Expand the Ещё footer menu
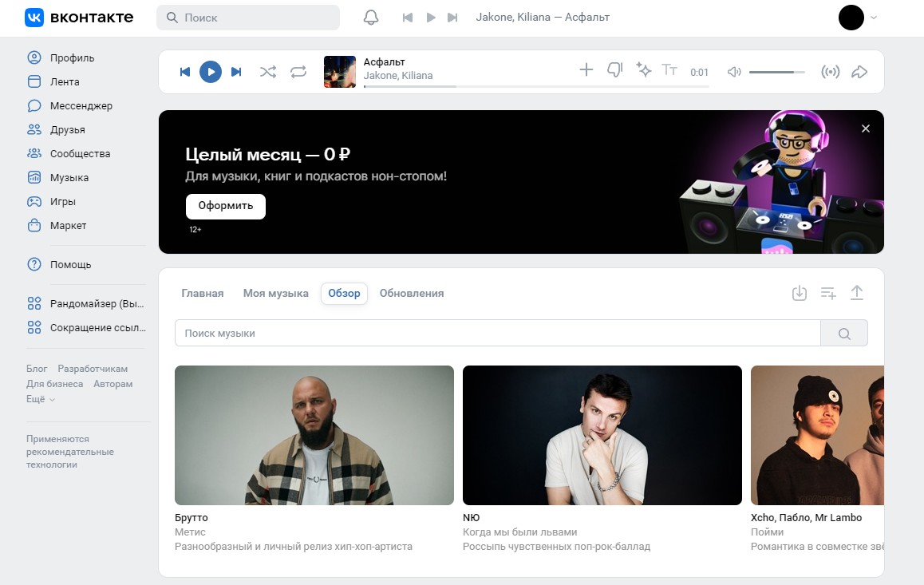Screen dimensions: 924x585 (x=41, y=399)
